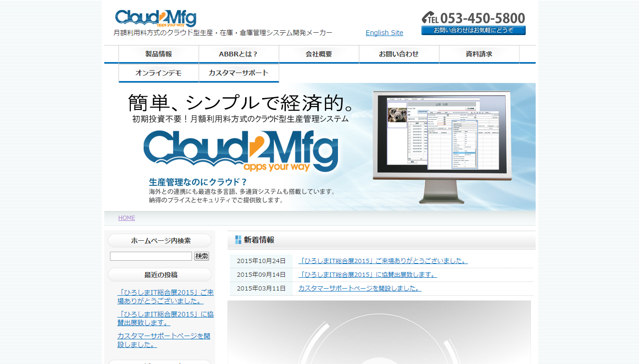Click the large Cloud2Mfg banner logo
Screen dimensions: 639x364
point(241,151)
